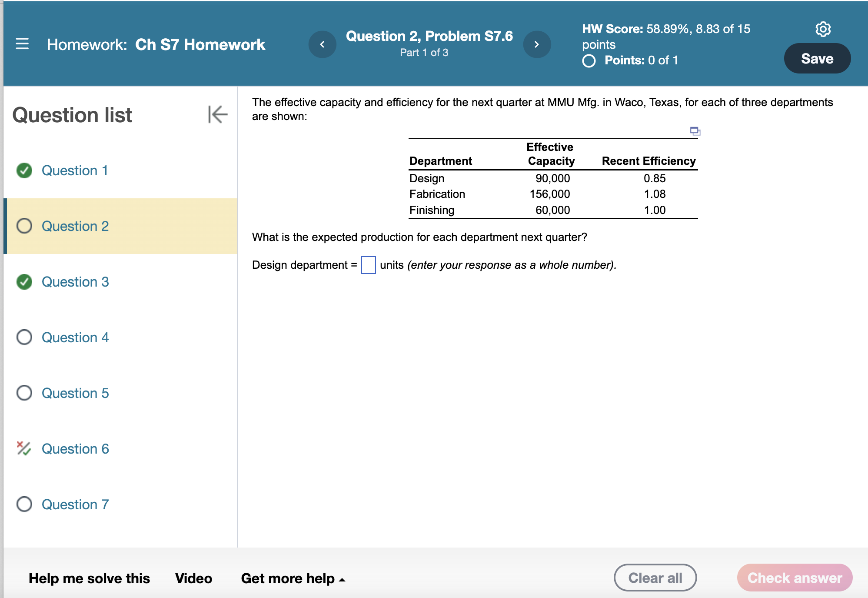The height and width of the screenshot is (598, 868).
Task: Open the Video resource
Action: point(193,578)
